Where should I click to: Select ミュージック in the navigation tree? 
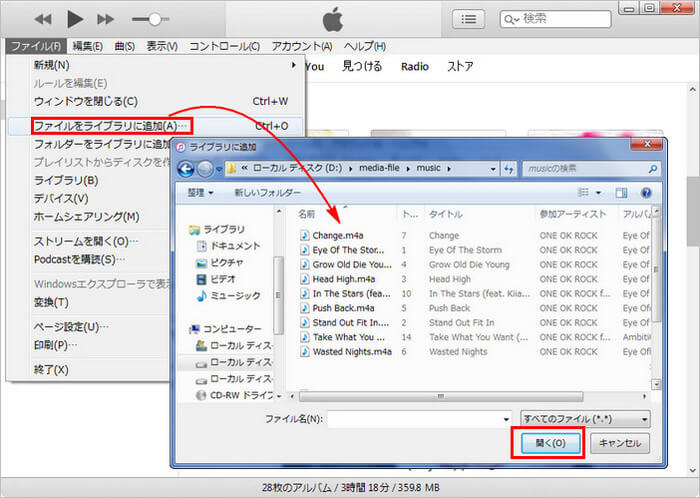[229, 295]
